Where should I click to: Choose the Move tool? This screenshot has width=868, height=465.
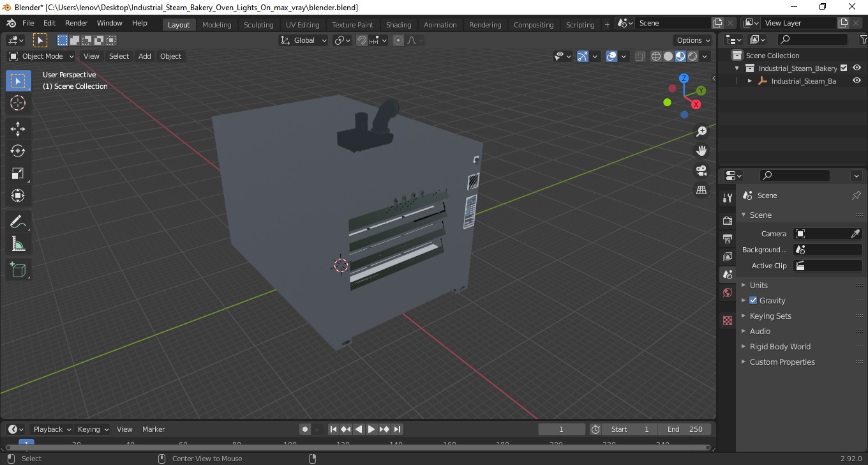18,129
